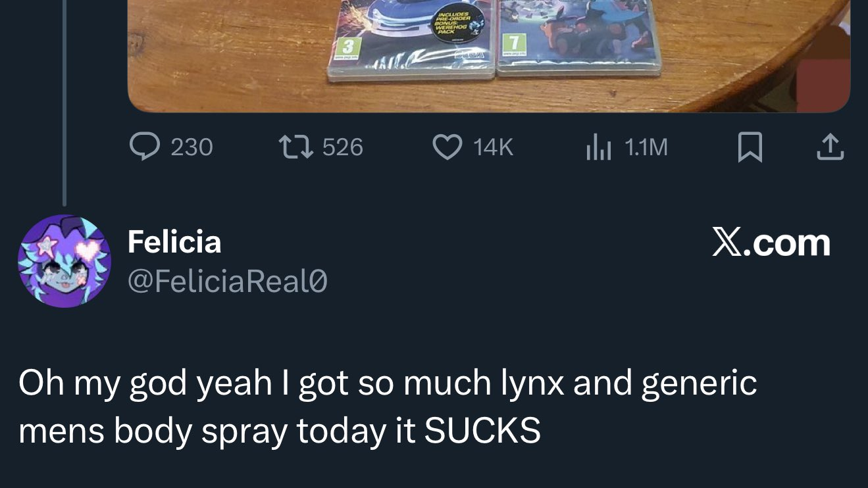Viewport: 868px width, 488px height.
Task: Click the 14K likes count
Action: pos(493,147)
